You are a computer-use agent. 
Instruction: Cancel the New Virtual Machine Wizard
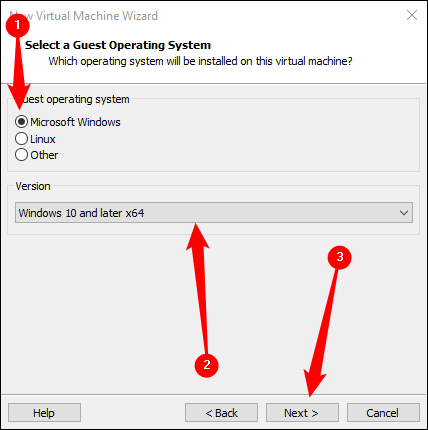point(383,413)
